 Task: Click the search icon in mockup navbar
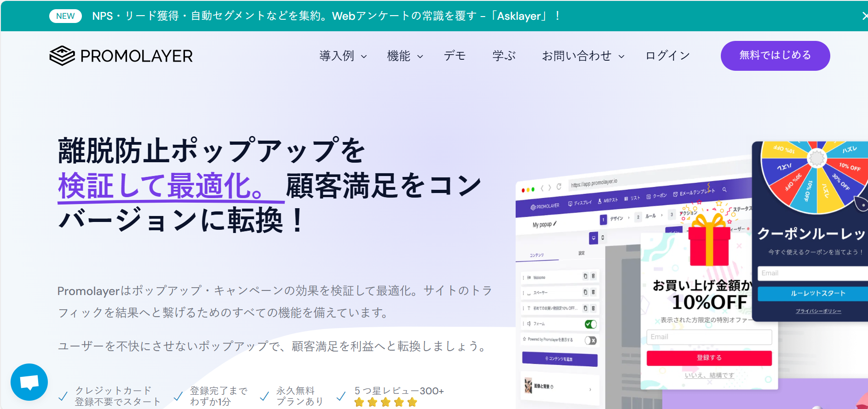pos(724,189)
